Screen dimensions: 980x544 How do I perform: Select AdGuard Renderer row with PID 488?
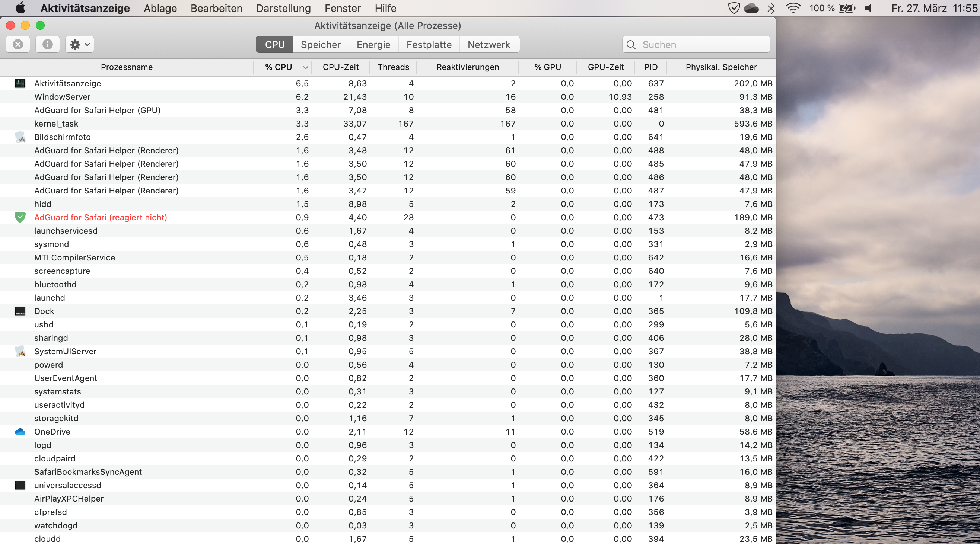pyautogui.click(x=388, y=150)
